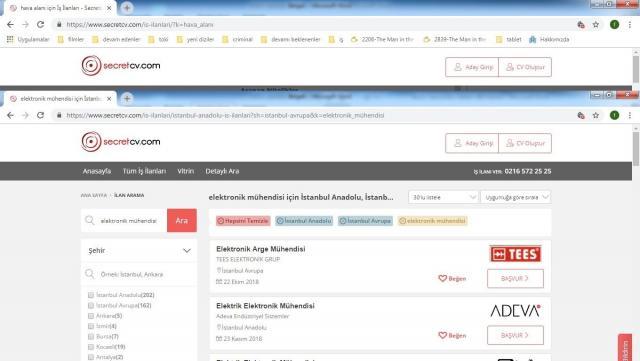
Task: Click CV Oluştur in the front window
Action: [525, 143]
